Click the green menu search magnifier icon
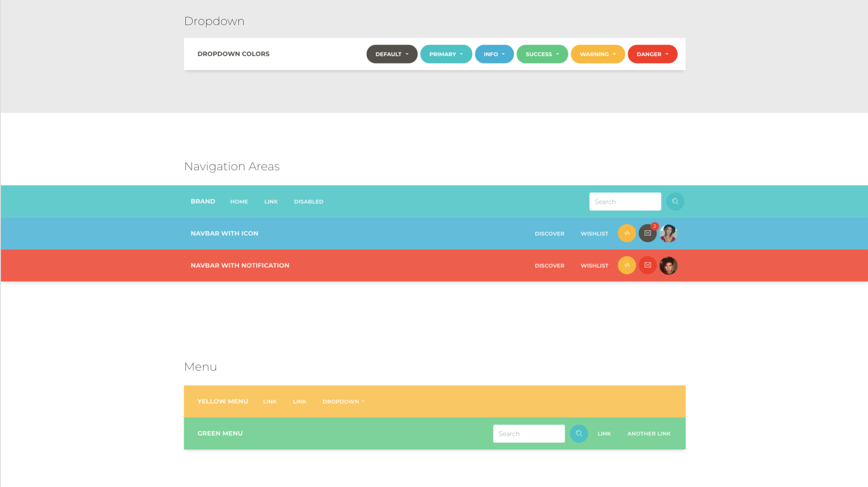This screenshot has height=487, width=868. [579, 434]
